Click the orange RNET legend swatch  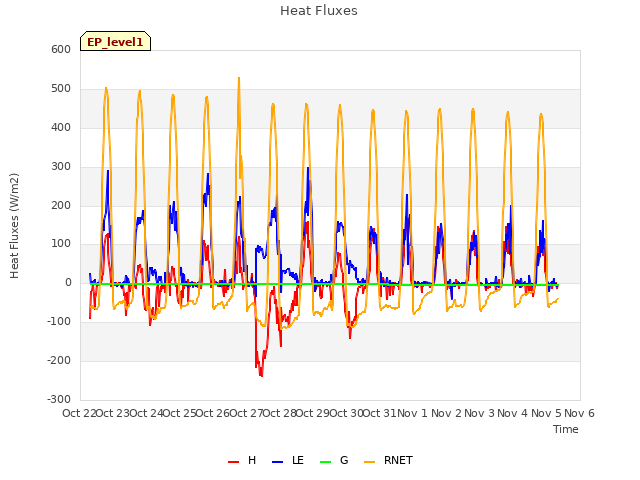369,462
